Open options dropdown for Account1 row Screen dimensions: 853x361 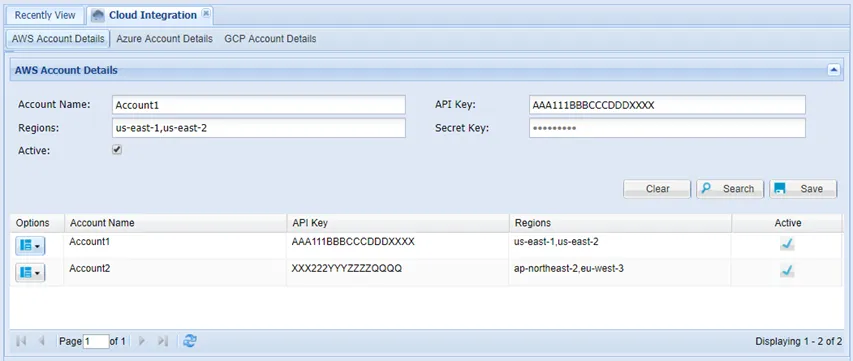pyautogui.click(x=30, y=246)
